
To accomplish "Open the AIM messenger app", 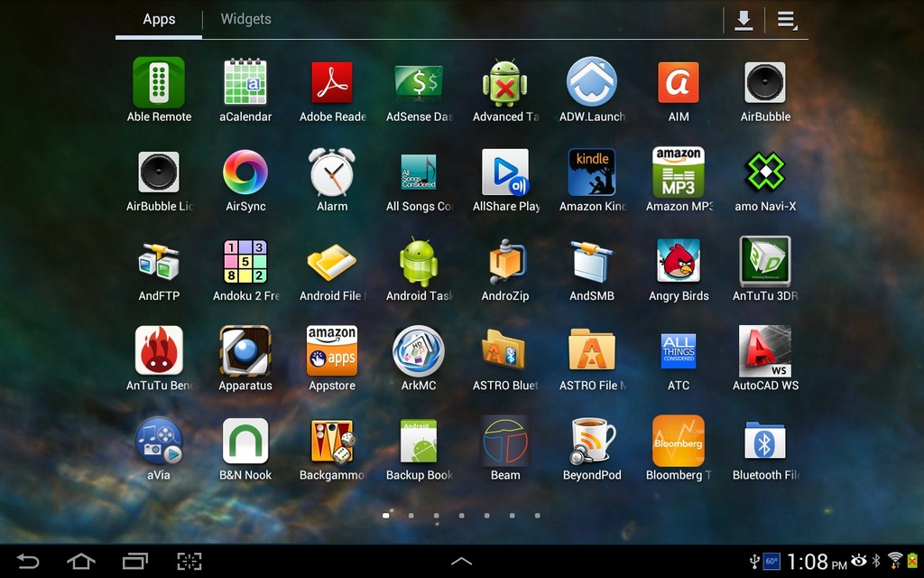I will point(679,83).
